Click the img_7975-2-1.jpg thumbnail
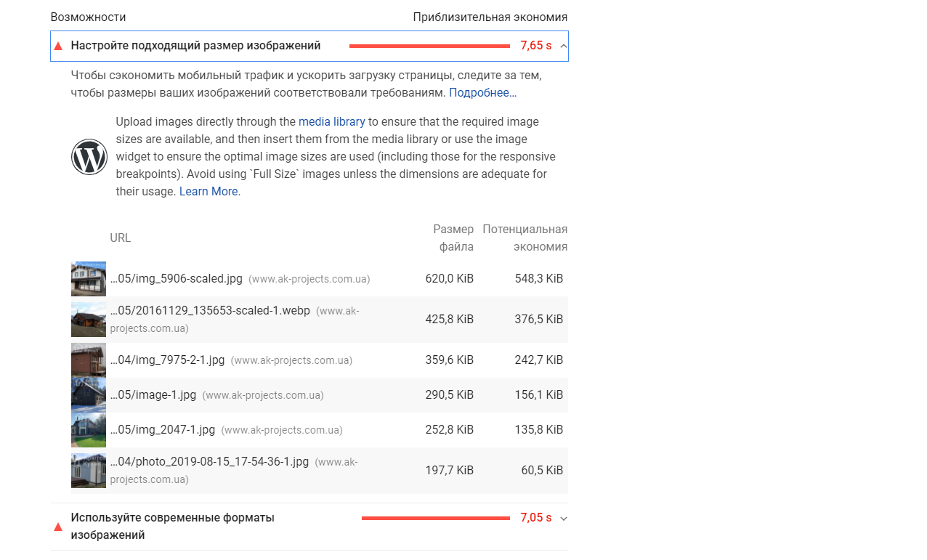 pyautogui.click(x=89, y=360)
